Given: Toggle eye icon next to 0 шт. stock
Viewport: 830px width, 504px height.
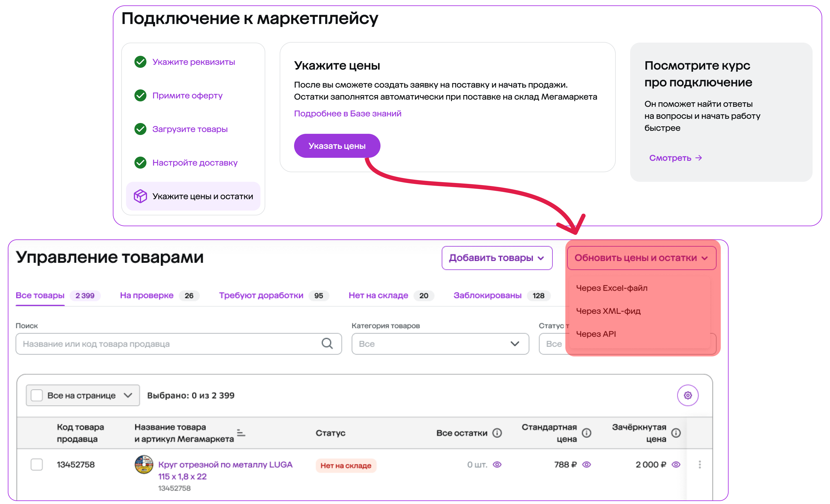Looking at the screenshot, I should [497, 464].
